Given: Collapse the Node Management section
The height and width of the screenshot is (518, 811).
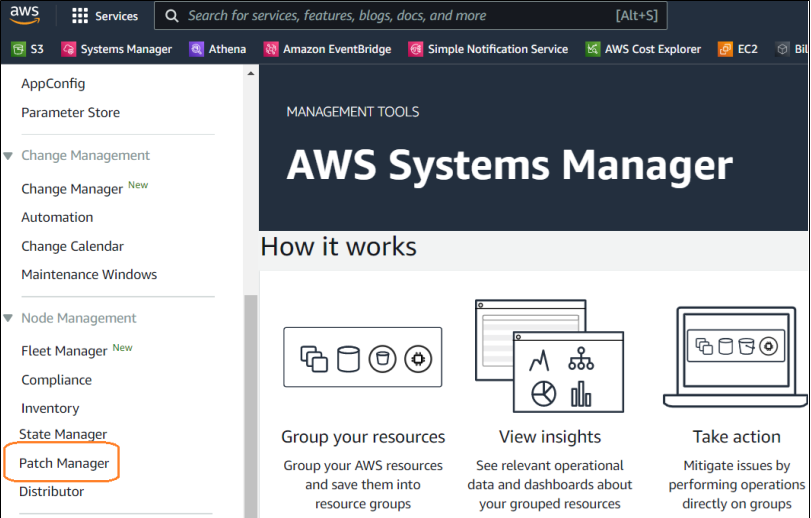Looking at the screenshot, I should point(8,318).
